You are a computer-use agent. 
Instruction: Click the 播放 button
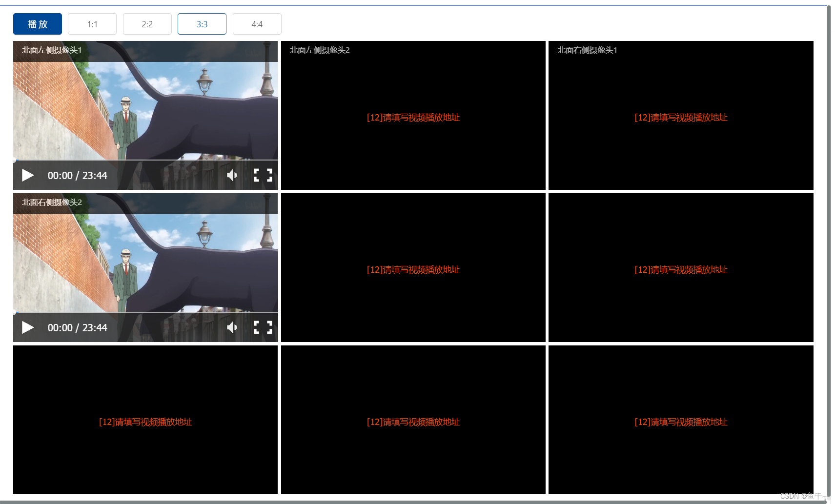pos(38,24)
